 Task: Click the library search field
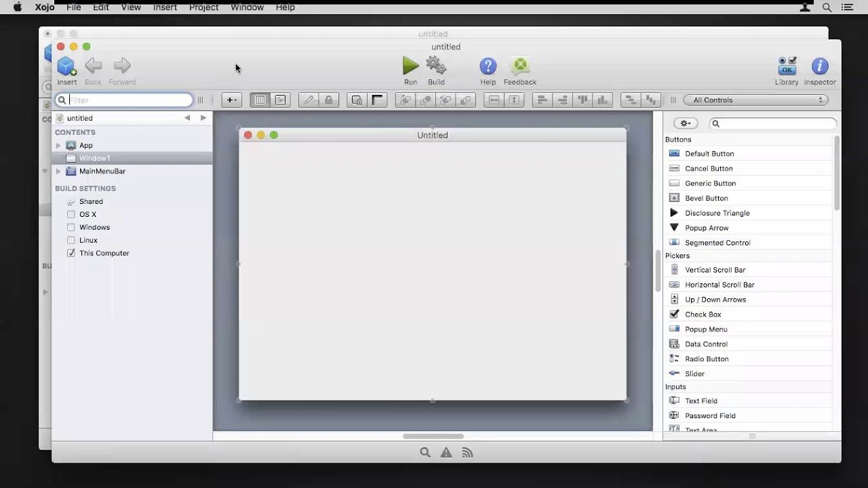point(773,123)
